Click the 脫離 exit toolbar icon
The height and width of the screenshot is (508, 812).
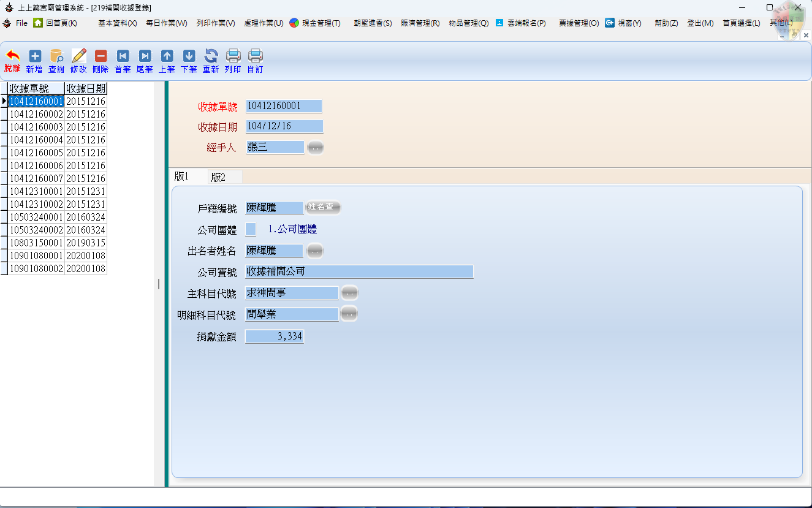point(12,56)
